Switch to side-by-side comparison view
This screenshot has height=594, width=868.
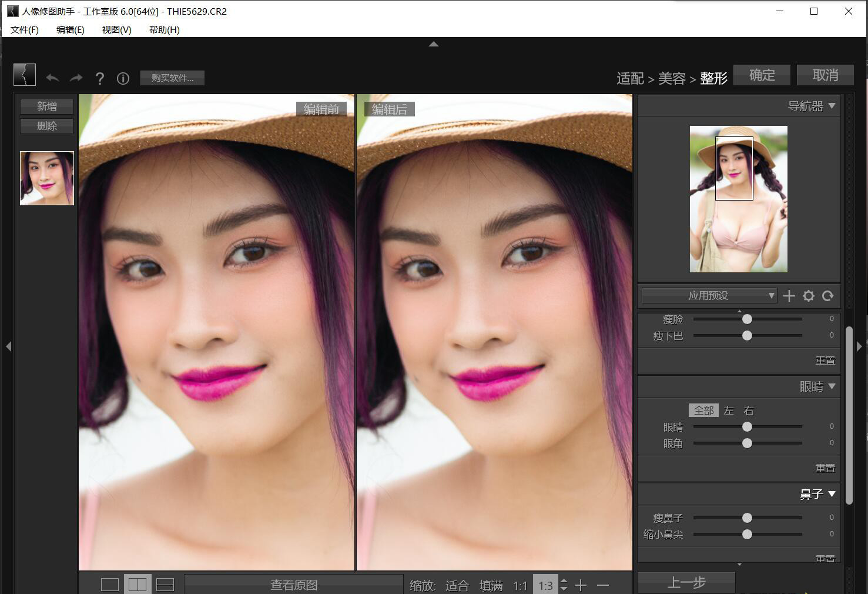click(x=138, y=584)
